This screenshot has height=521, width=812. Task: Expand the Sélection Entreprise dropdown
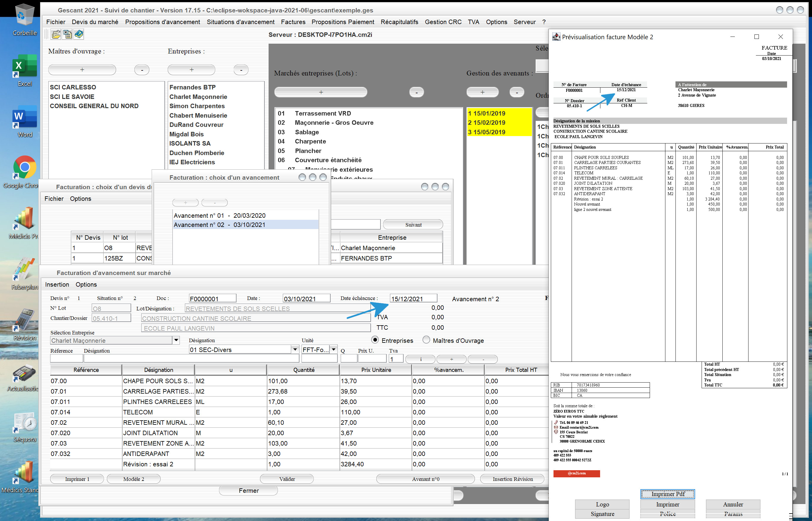point(176,340)
